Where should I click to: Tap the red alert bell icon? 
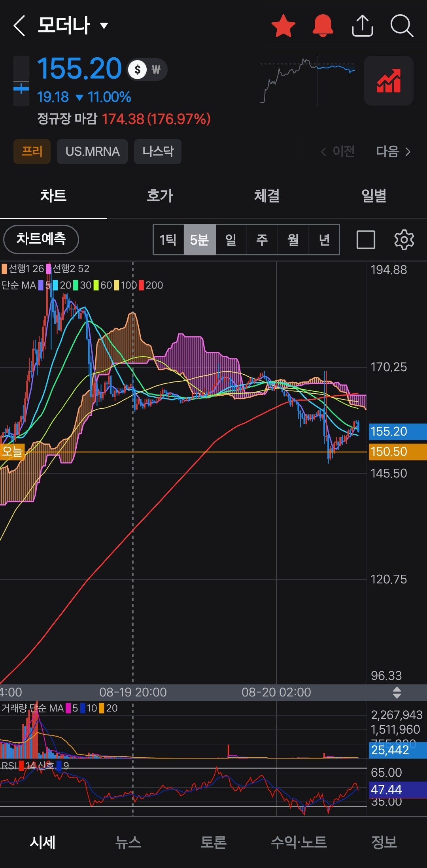323,26
